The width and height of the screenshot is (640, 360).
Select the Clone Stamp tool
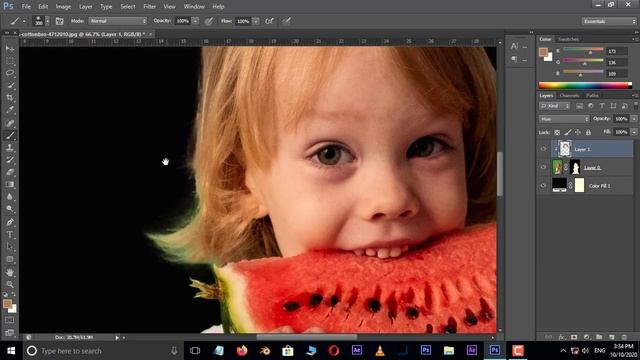(x=10, y=148)
